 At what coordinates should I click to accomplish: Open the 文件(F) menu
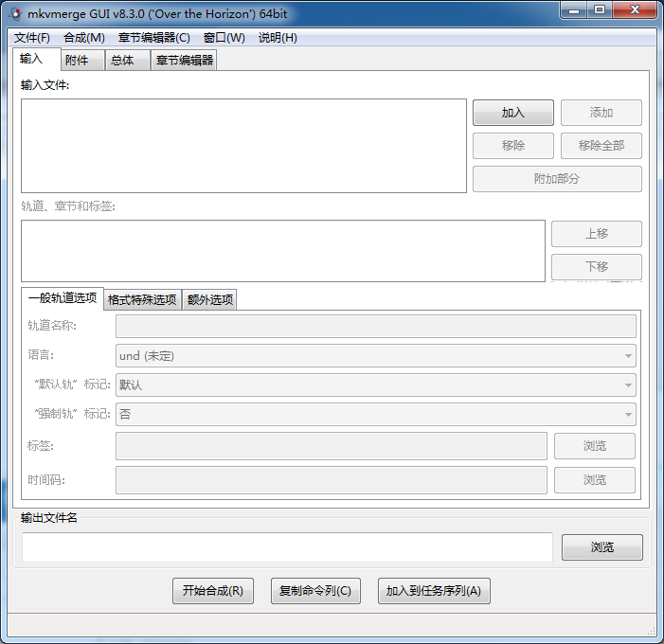(x=32, y=38)
